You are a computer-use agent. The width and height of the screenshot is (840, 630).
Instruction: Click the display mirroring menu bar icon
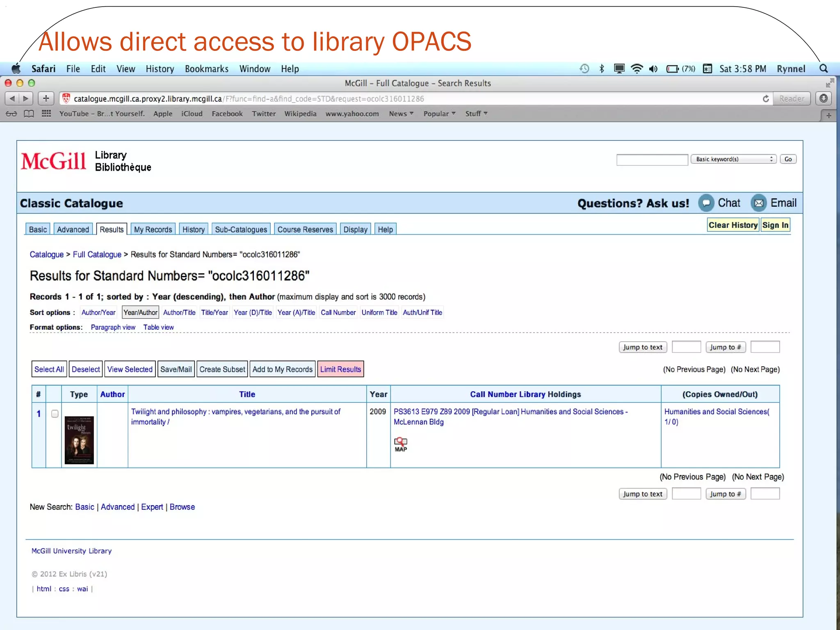(619, 68)
